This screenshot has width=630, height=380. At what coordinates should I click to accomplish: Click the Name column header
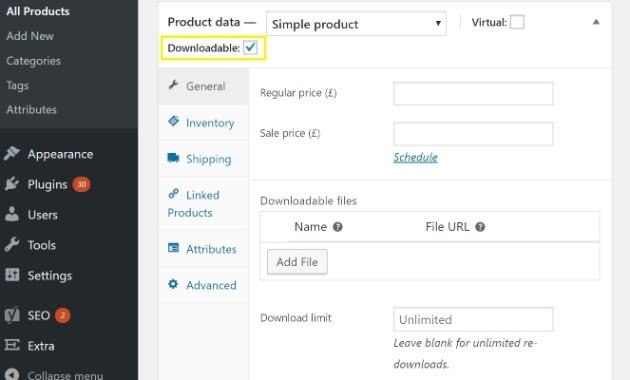point(311,227)
